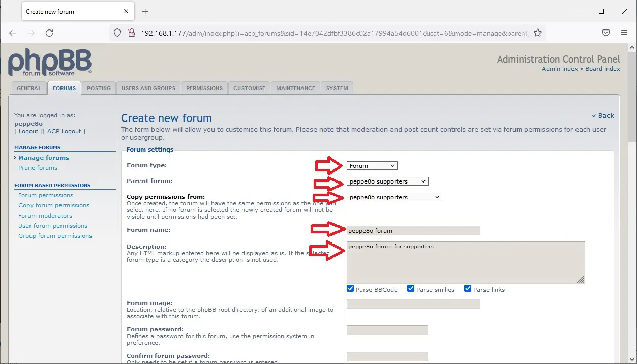Open the Customise tab
The image size is (637, 364).
coord(249,88)
